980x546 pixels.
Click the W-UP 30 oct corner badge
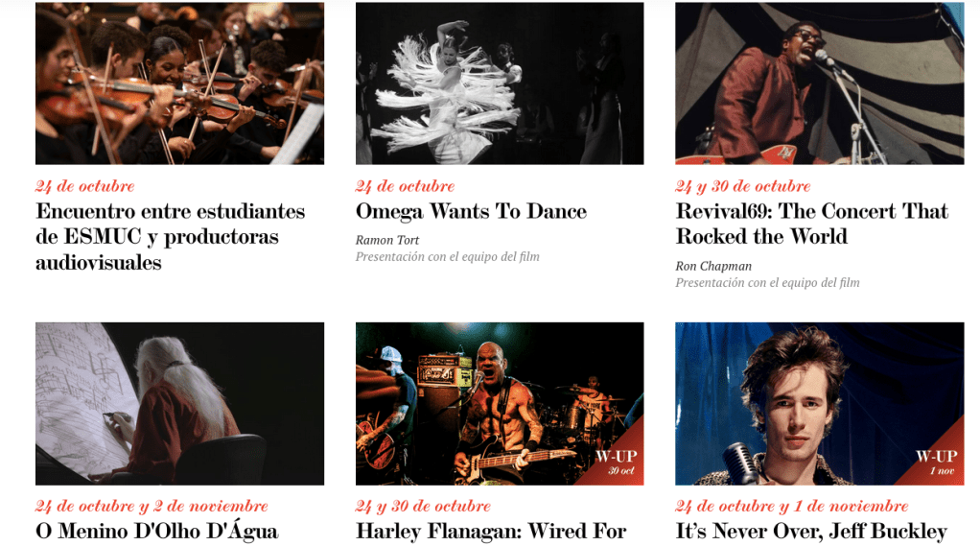[x=617, y=462]
